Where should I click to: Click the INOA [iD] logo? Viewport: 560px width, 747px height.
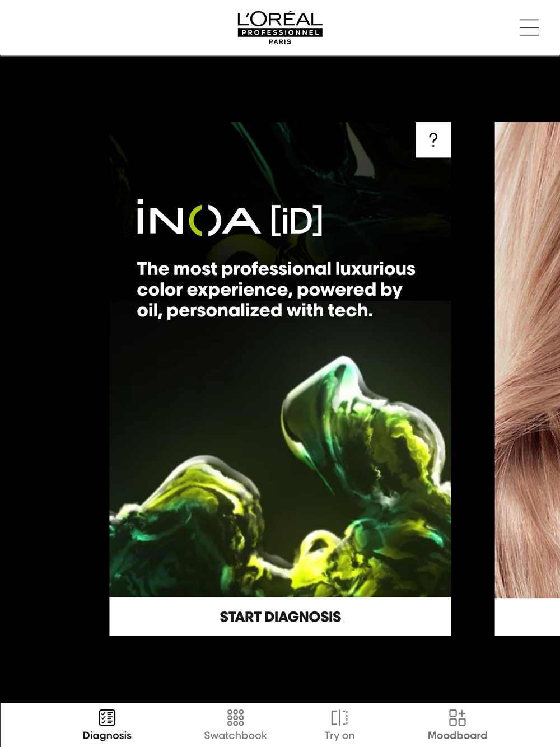pos(230,218)
